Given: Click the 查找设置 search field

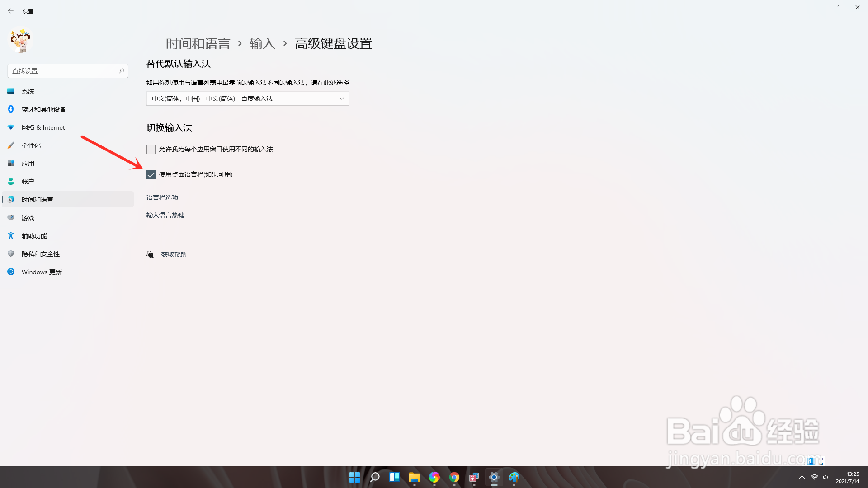Looking at the screenshot, I should (63, 71).
